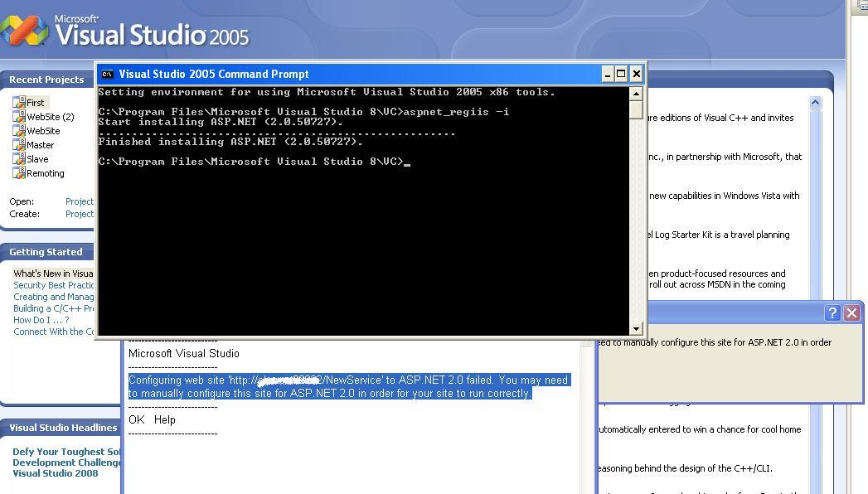Open Connect With the Community link
This screenshot has height=494, width=868.
coord(54,332)
